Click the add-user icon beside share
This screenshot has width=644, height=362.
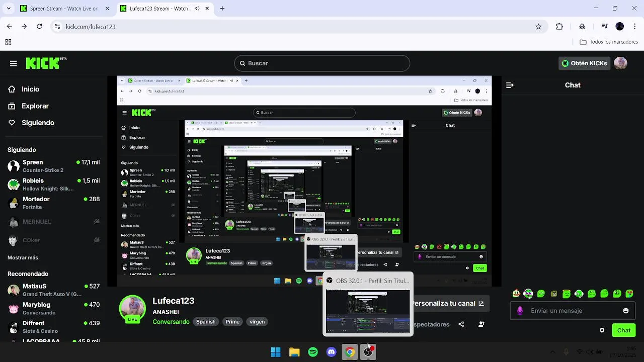coord(481,324)
